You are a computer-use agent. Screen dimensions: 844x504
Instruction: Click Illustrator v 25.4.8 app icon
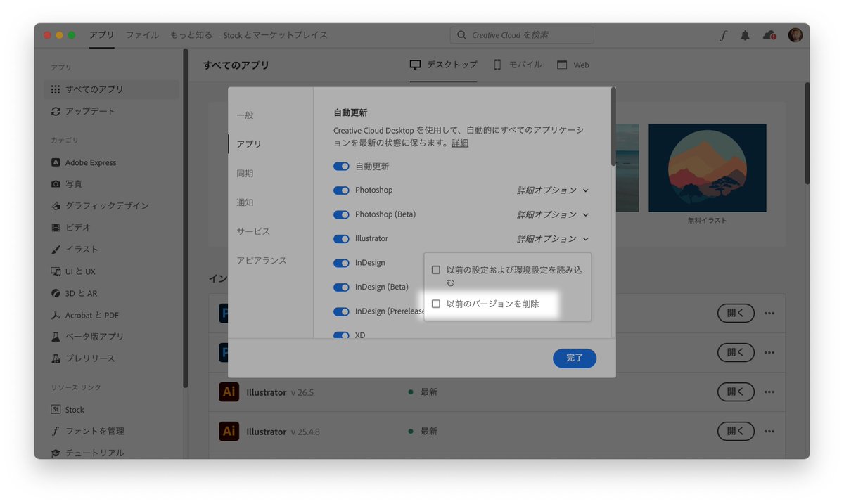(x=229, y=431)
